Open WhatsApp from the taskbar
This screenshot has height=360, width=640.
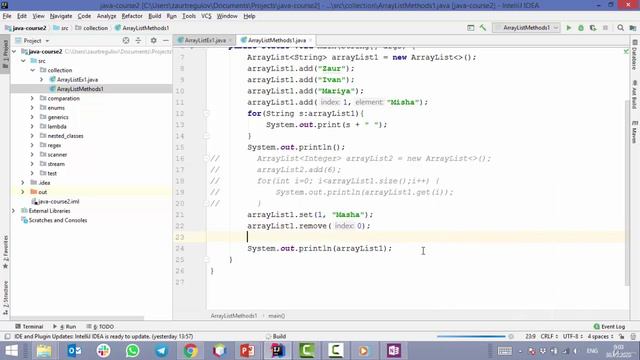coord(132,351)
